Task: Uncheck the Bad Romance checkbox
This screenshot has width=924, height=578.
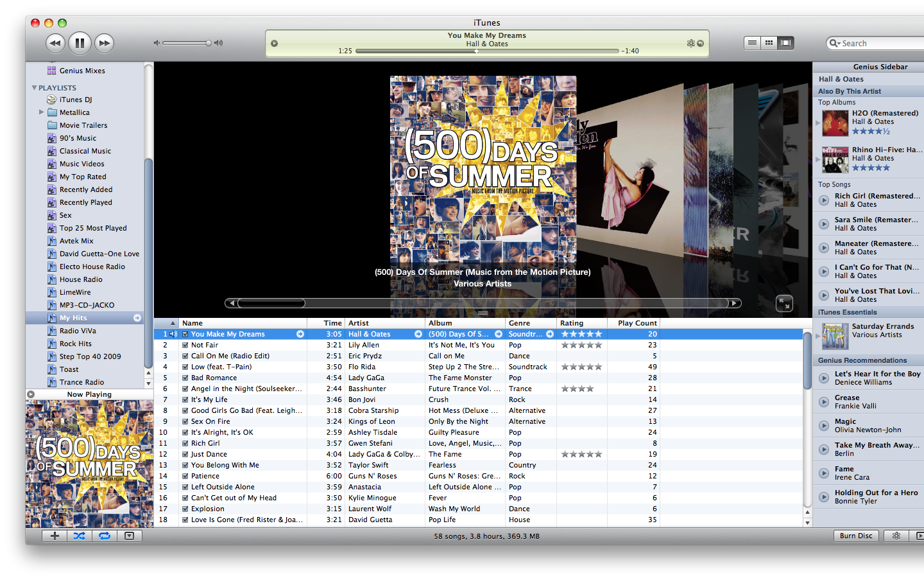Action: tap(185, 378)
